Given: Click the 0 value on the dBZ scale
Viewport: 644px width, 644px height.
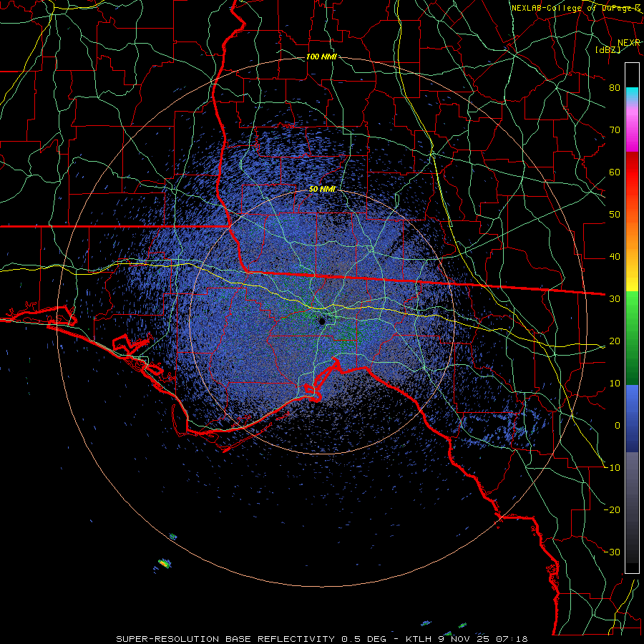Looking at the screenshot, I should click(x=618, y=426).
